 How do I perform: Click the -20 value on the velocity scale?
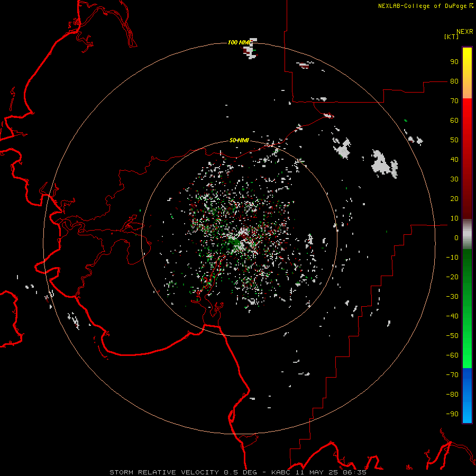click(x=452, y=277)
